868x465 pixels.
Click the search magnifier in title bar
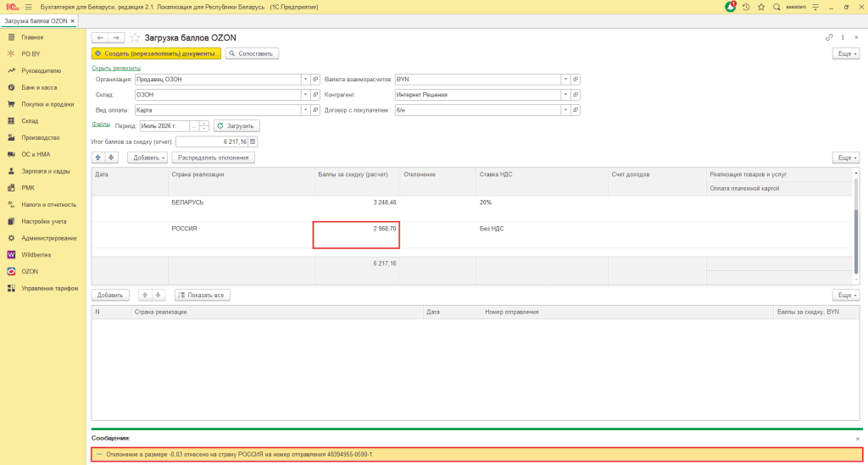pos(776,7)
